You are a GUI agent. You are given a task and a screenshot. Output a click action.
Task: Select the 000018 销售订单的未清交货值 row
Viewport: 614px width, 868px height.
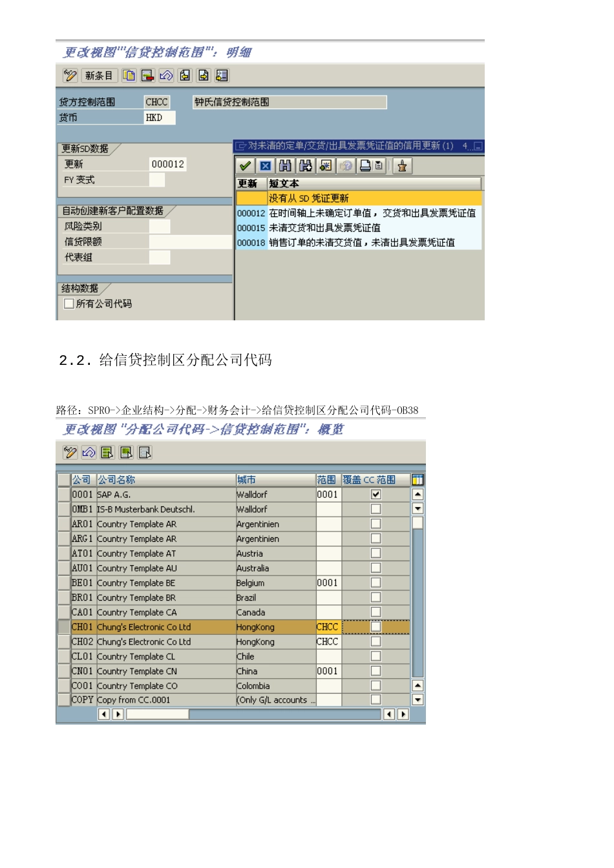[x=359, y=243]
